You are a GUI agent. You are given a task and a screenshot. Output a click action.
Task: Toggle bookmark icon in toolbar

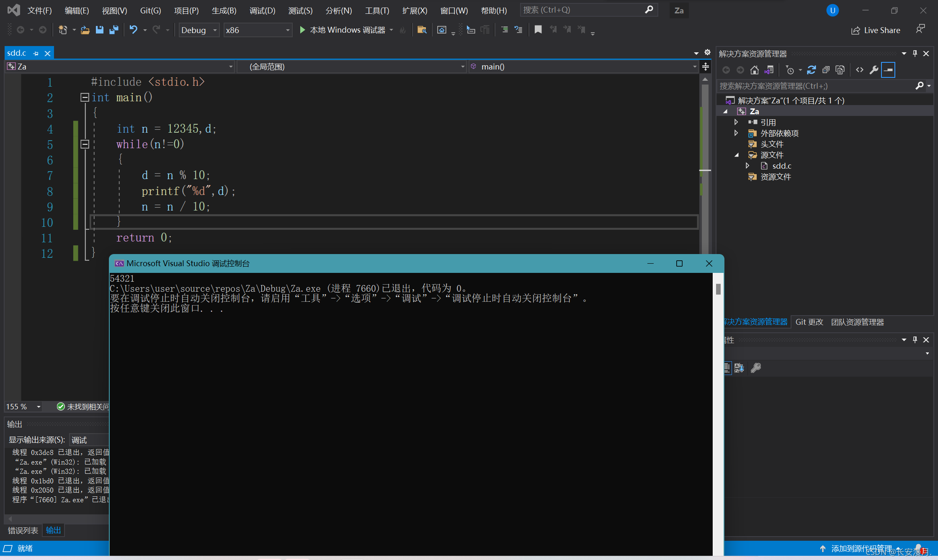[538, 30]
